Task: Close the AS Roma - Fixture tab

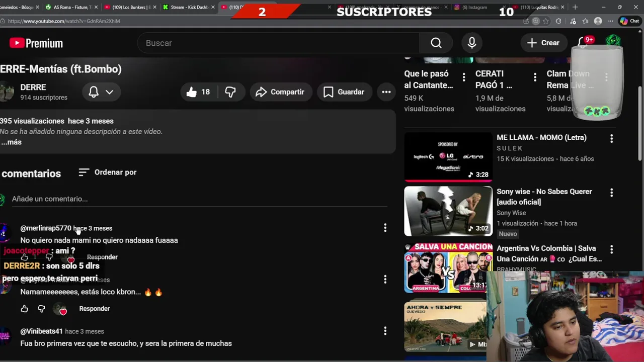Action: tap(96, 7)
